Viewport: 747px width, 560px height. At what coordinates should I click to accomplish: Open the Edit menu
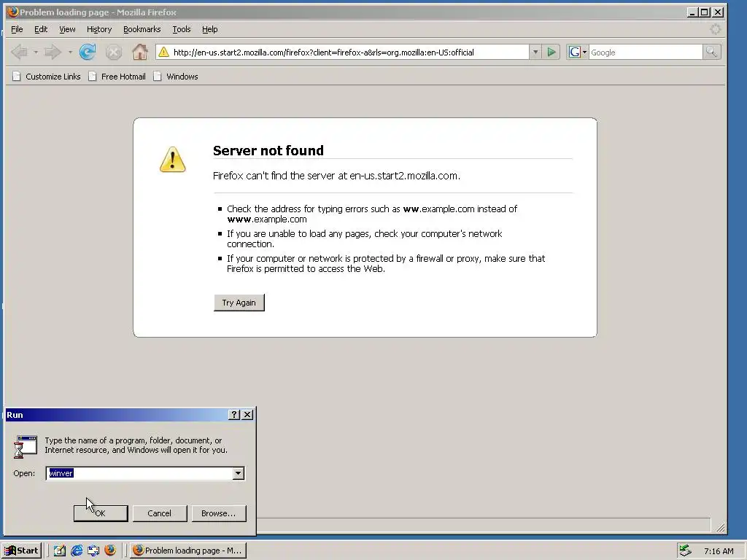(41, 29)
